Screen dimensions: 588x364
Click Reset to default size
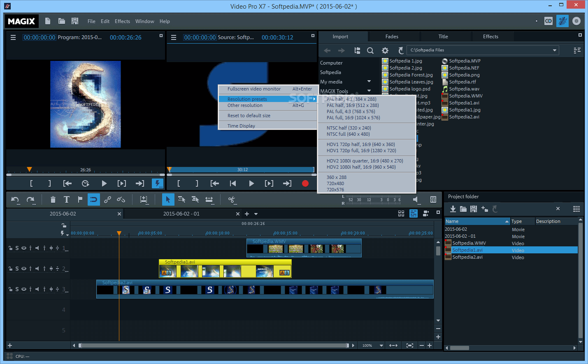click(x=249, y=116)
